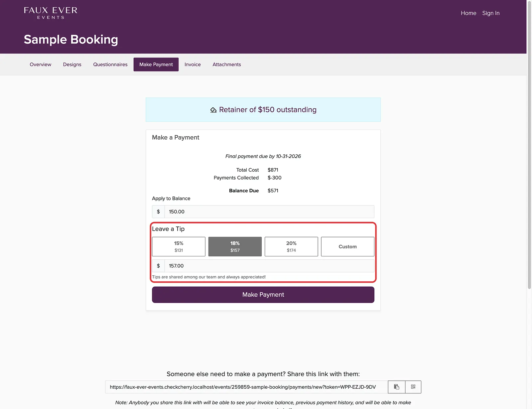
Task: Switch to the Questionnaires tab
Action: pyautogui.click(x=110, y=65)
